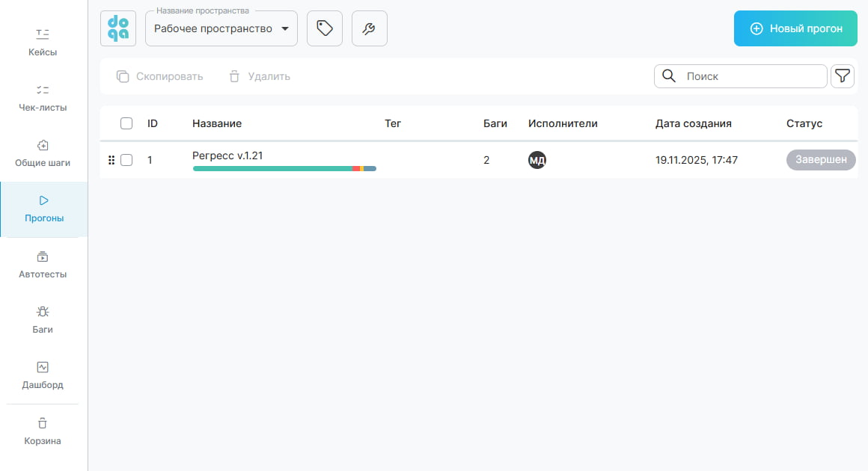Open Корзина trash in sidebar
Viewport: 868px width, 471px height.
[43, 431]
